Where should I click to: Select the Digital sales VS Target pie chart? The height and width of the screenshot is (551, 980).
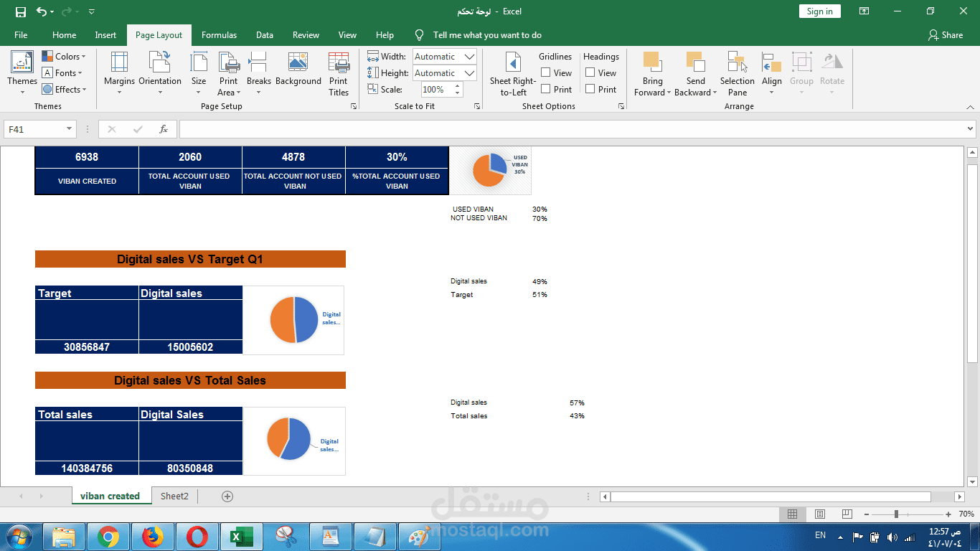(293, 320)
